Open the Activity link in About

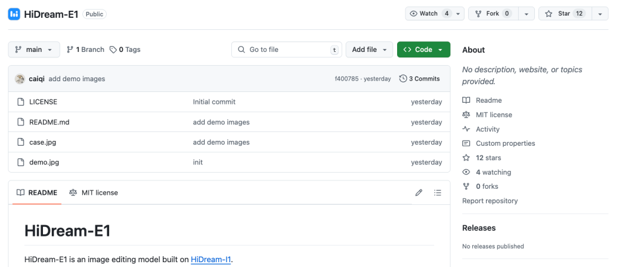tap(488, 129)
